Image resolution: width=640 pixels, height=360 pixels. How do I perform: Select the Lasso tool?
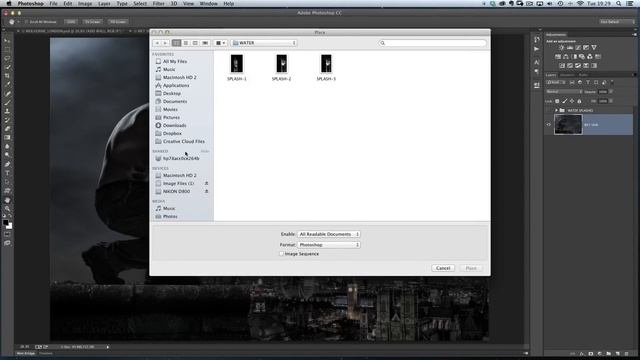(x=7, y=58)
